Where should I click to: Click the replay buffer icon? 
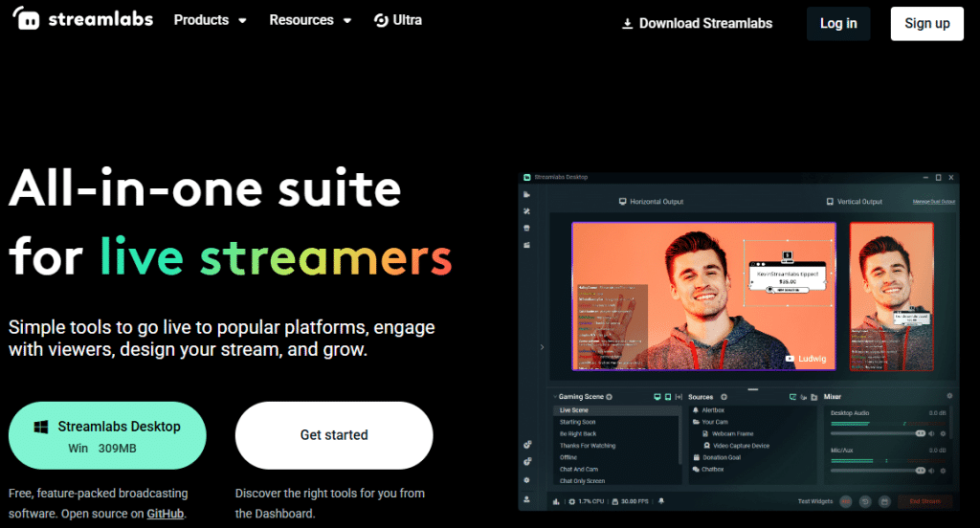coord(865,501)
